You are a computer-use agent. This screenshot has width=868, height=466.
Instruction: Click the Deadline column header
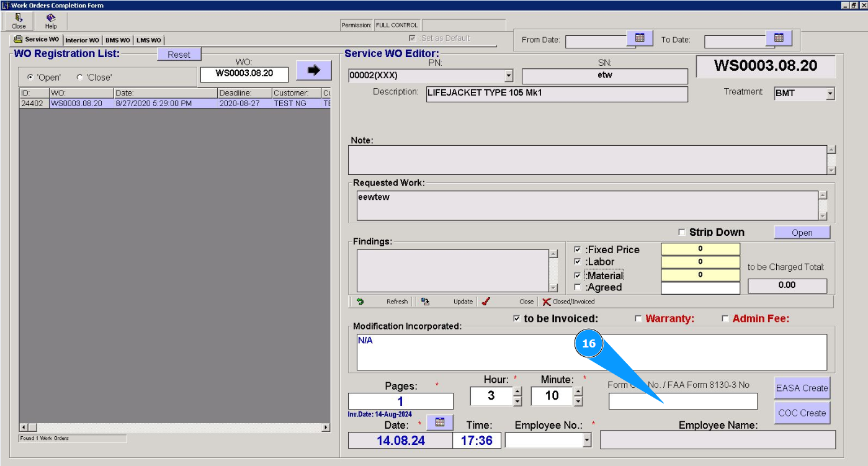click(244, 93)
